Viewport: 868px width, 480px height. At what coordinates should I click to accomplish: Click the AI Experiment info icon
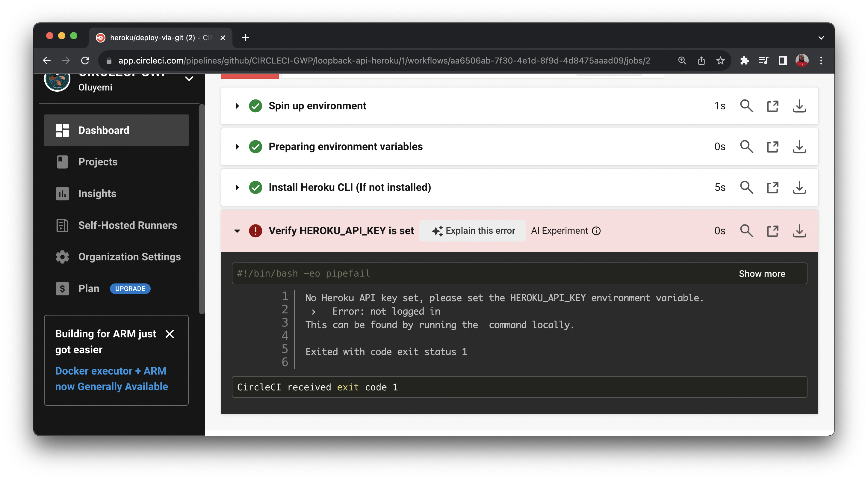(596, 231)
